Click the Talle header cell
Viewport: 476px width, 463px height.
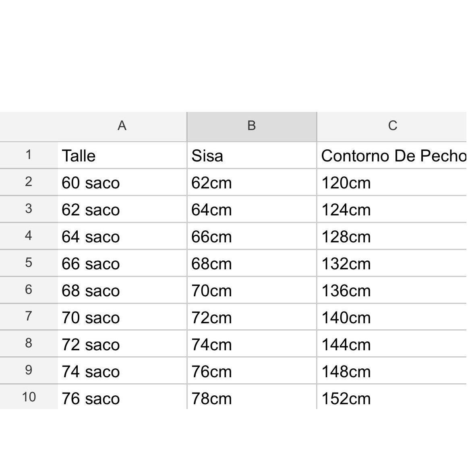[x=122, y=155]
